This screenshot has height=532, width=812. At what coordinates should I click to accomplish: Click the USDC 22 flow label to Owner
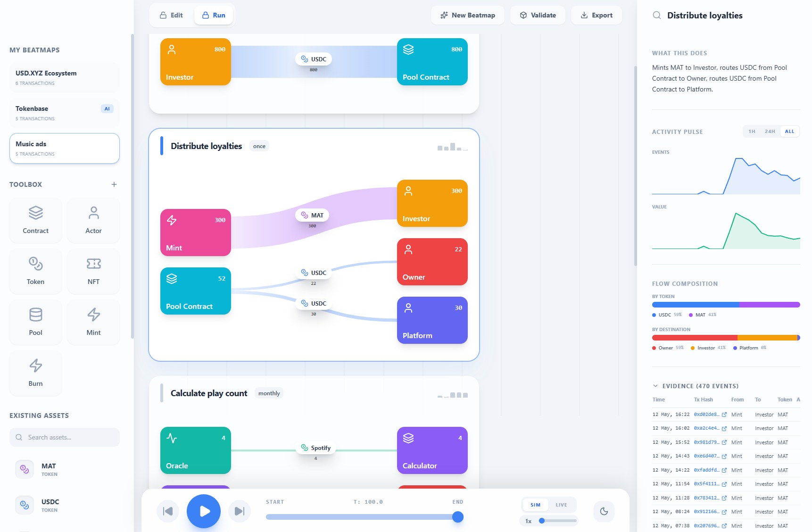pyautogui.click(x=314, y=273)
